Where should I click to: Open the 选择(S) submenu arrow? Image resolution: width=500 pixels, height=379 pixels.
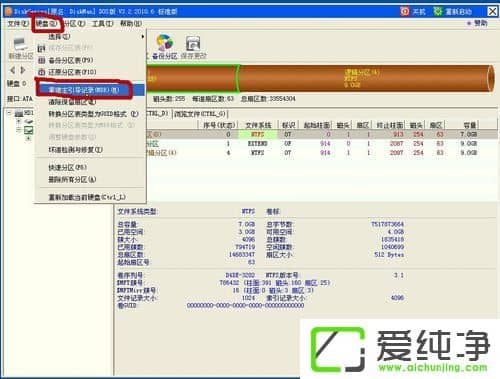tap(143, 36)
